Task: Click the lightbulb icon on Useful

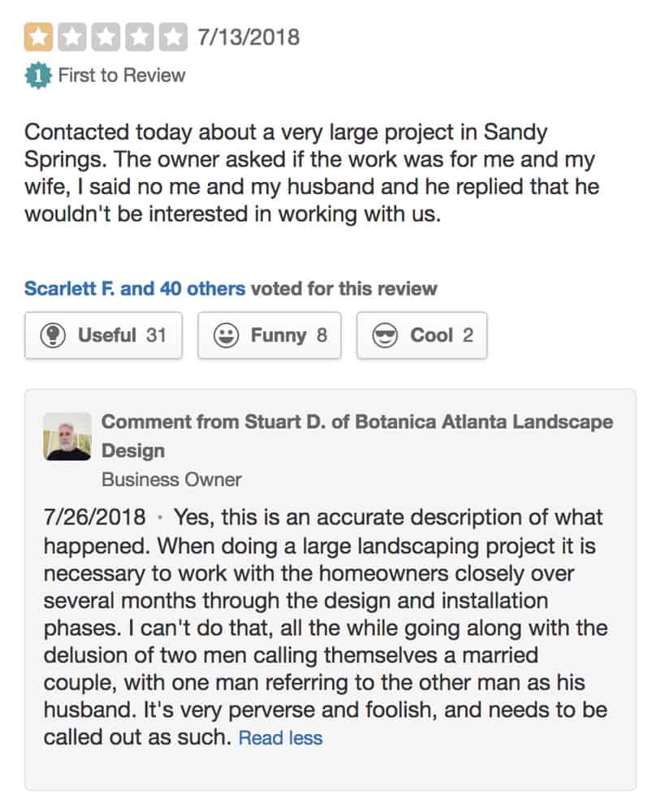Action: [x=53, y=335]
